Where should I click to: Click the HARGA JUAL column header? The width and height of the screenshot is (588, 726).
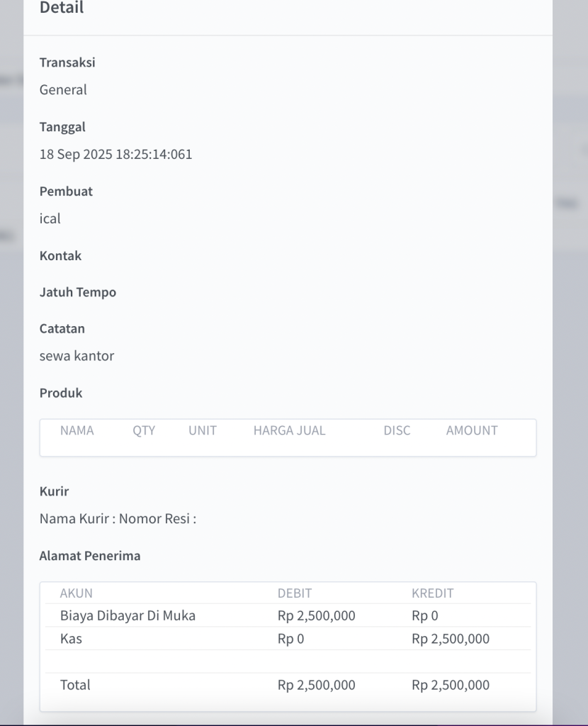289,430
